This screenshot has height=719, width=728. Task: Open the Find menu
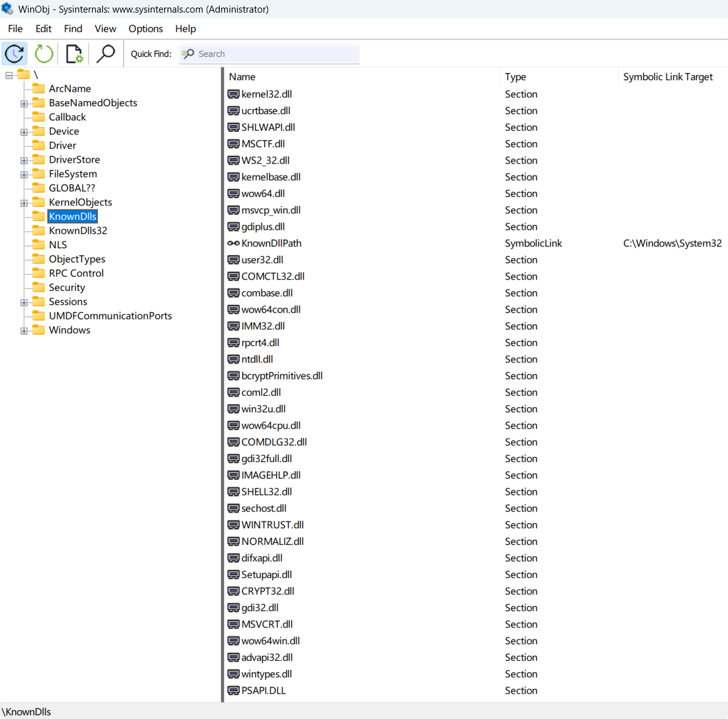click(73, 29)
